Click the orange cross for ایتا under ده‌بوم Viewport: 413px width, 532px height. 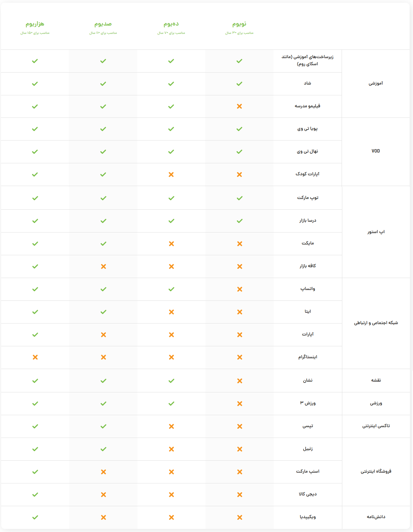tap(171, 312)
